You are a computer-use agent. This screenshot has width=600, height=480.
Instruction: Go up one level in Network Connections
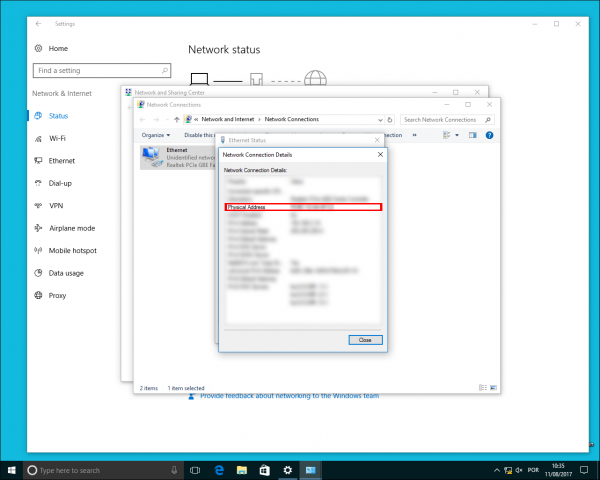click(176, 120)
